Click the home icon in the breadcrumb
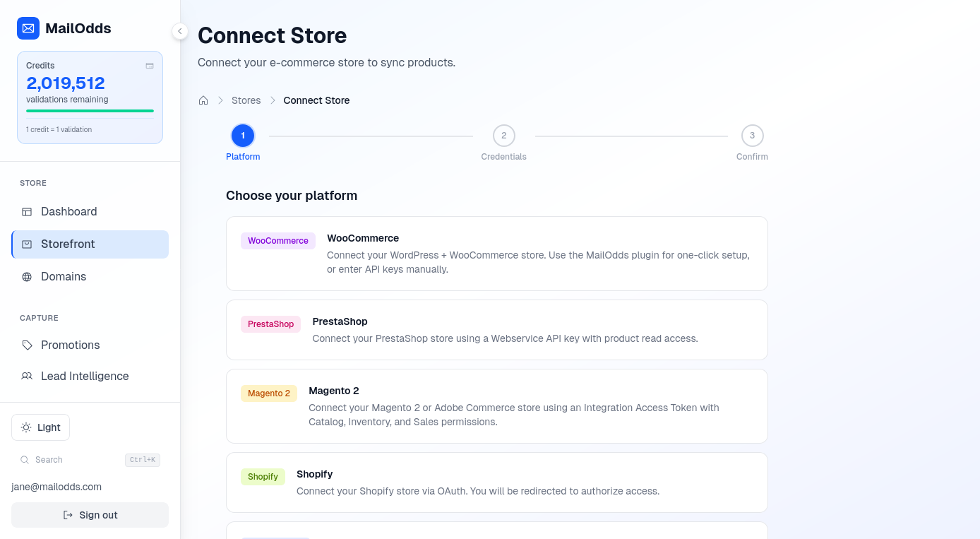Viewport: 980px width, 539px height. coord(203,100)
